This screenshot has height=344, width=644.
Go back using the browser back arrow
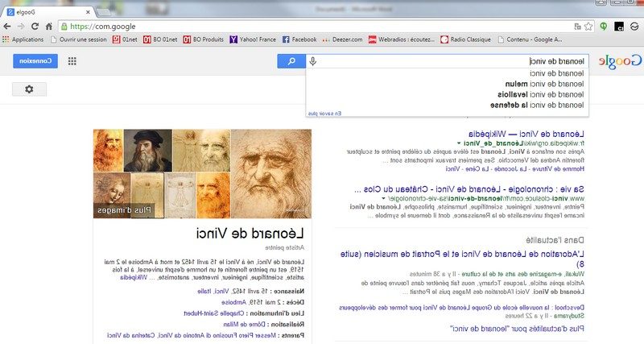coord(7,27)
